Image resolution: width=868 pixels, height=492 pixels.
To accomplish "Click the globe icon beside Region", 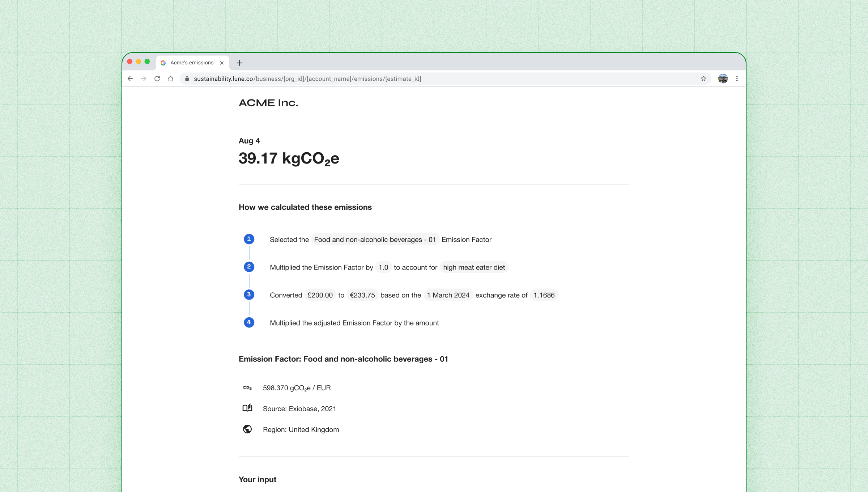I will [x=247, y=429].
